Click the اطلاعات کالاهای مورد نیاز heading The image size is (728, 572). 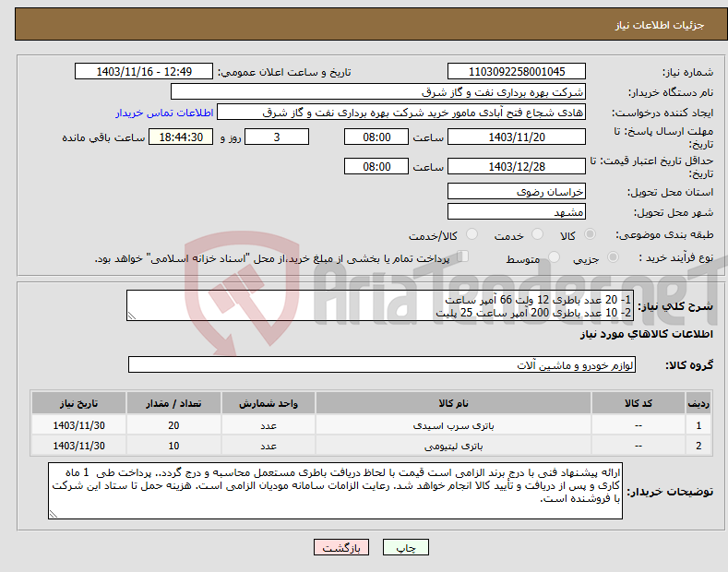646,334
